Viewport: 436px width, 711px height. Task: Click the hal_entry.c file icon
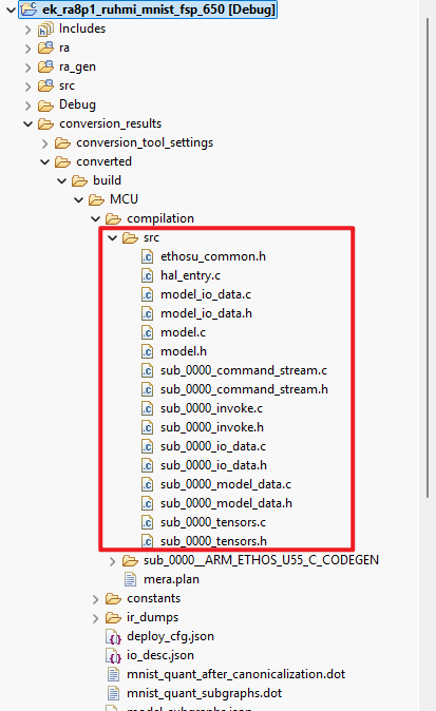(x=147, y=276)
